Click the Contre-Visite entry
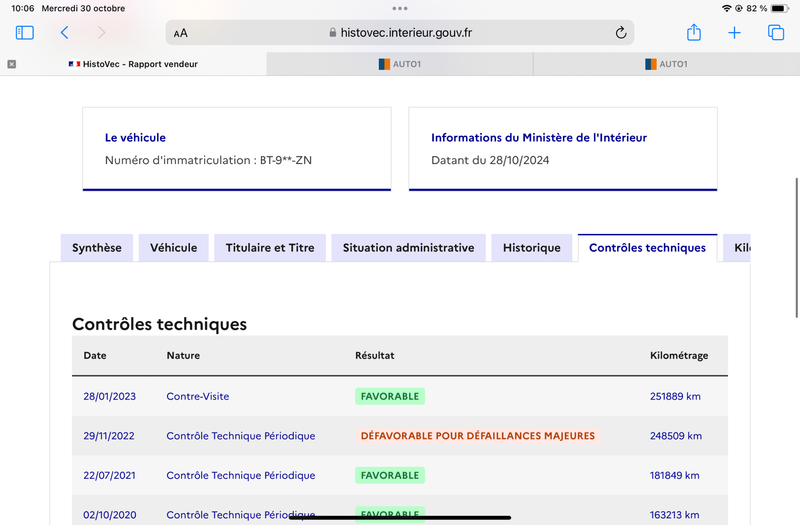 [197, 396]
